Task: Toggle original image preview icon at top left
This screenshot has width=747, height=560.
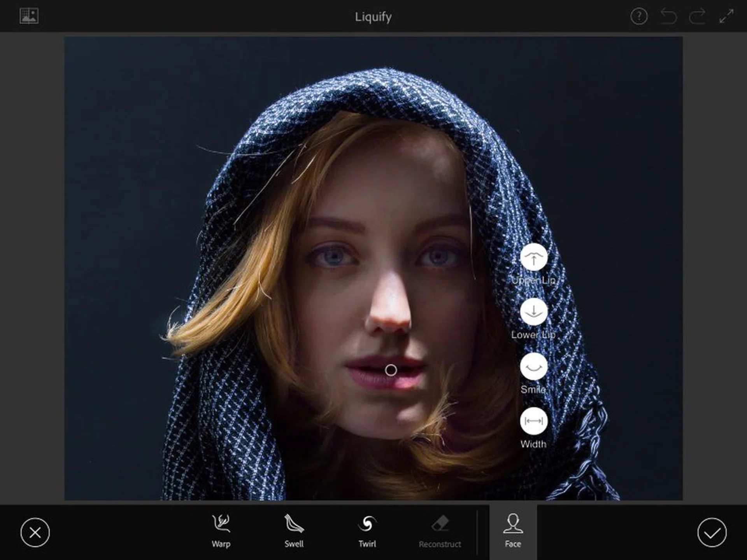Action: coord(29,16)
